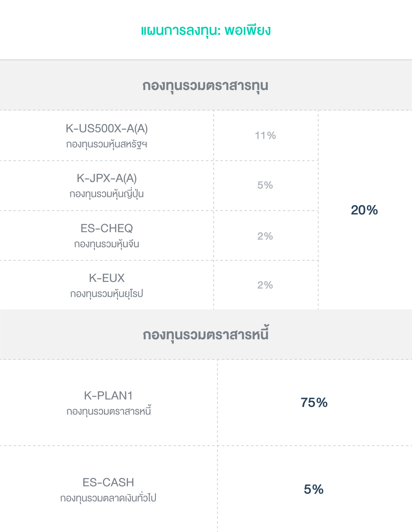
Task: Open the K-PLAN1 fund name
Action: pos(108,396)
